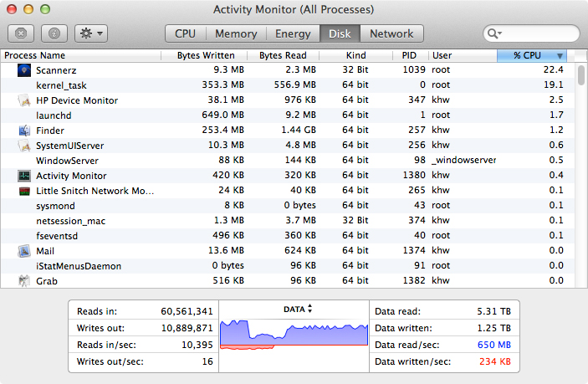Click the Quit Process toolbar button
The height and width of the screenshot is (384, 588).
click(21, 33)
